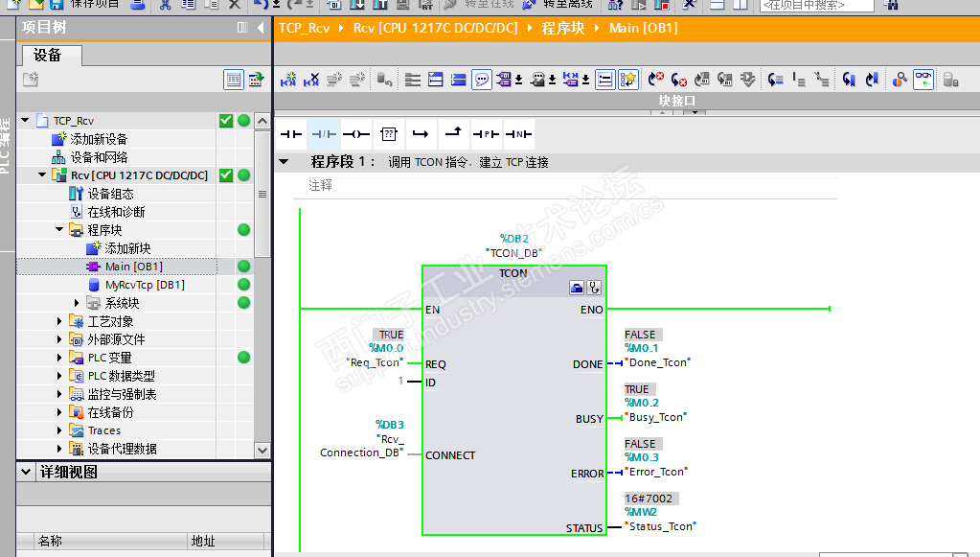Screen dimensions: 980x557
Task: Click the "Status_Tcon" operand
Action: 661,526
